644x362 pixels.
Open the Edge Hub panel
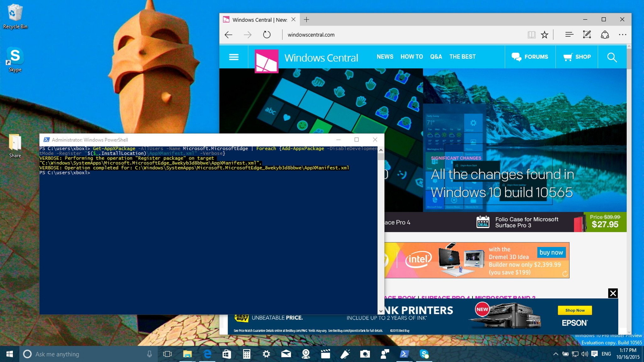pos(569,35)
